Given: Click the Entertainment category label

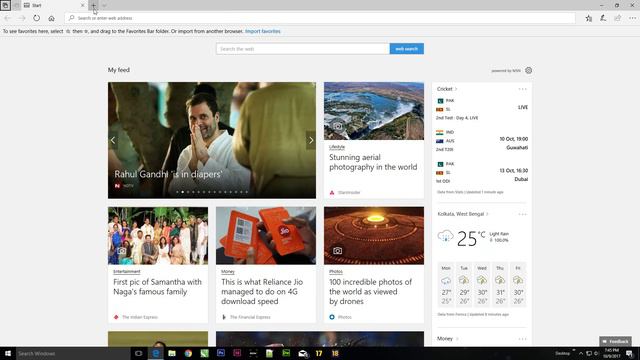Looking at the screenshot, I should point(127,271).
